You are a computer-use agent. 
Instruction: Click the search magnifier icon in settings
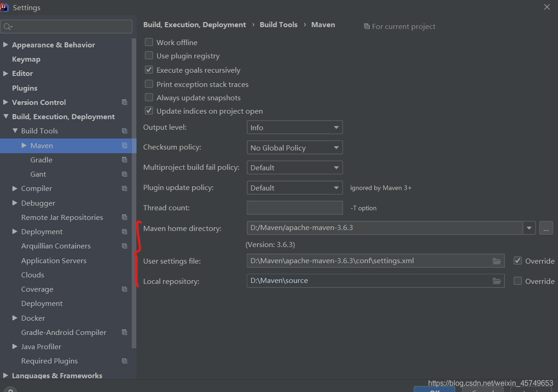click(7, 27)
